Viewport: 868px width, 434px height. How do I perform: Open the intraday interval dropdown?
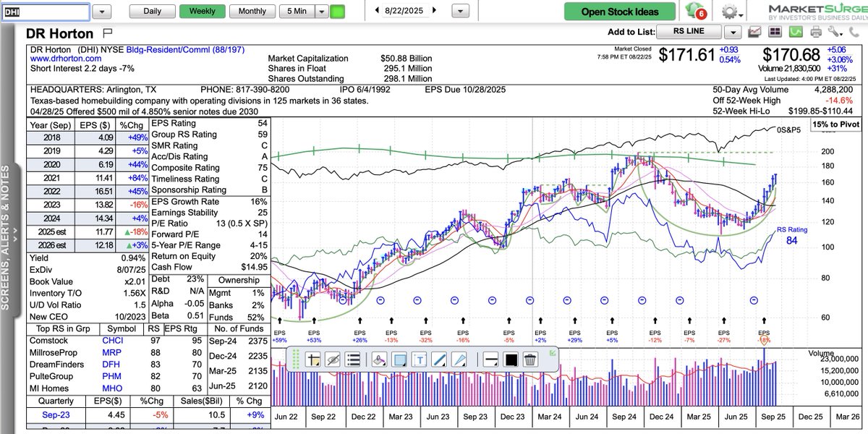tap(321, 12)
